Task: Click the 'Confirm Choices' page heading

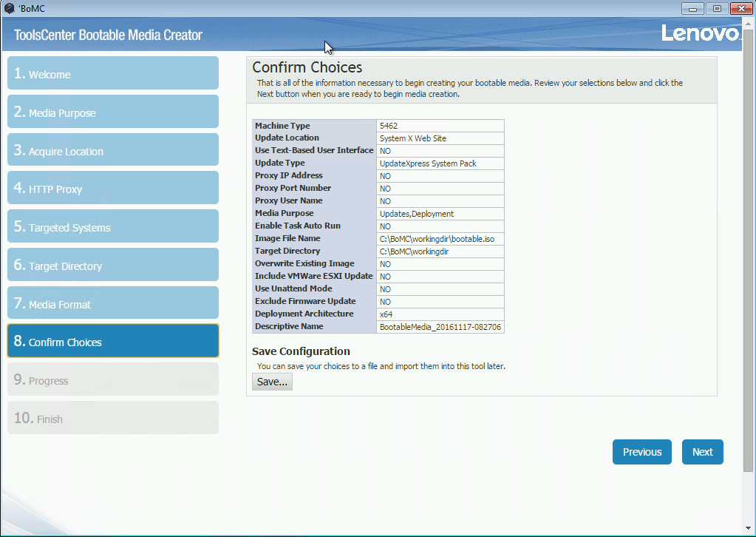Action: tap(307, 67)
